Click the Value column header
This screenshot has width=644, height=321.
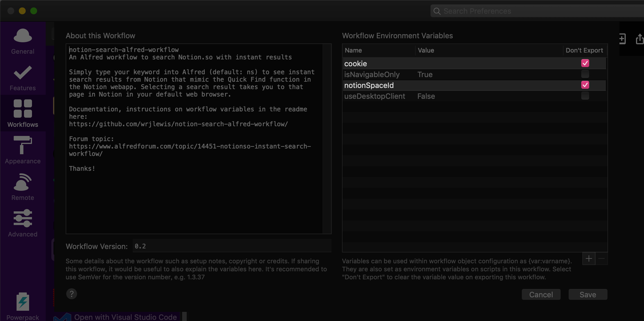click(x=489, y=50)
